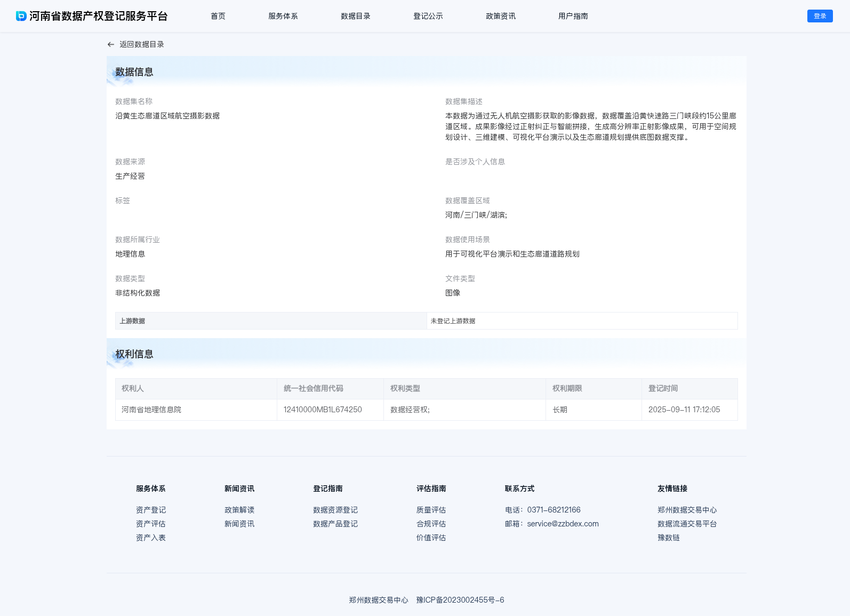Click the 登录 button
The width and height of the screenshot is (850, 616).
820,16
